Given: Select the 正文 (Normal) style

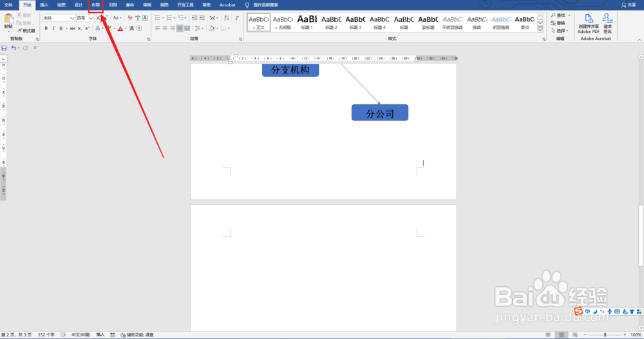Looking at the screenshot, I should pos(259,22).
